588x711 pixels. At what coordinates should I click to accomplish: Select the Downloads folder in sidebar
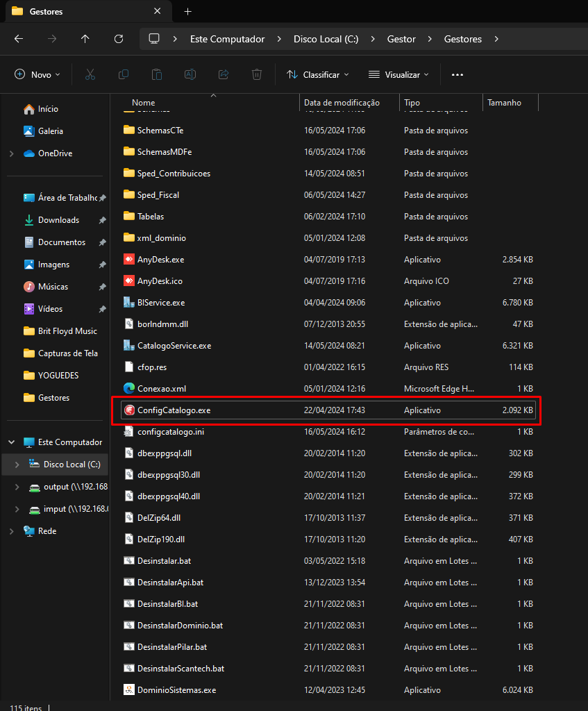pos(58,220)
